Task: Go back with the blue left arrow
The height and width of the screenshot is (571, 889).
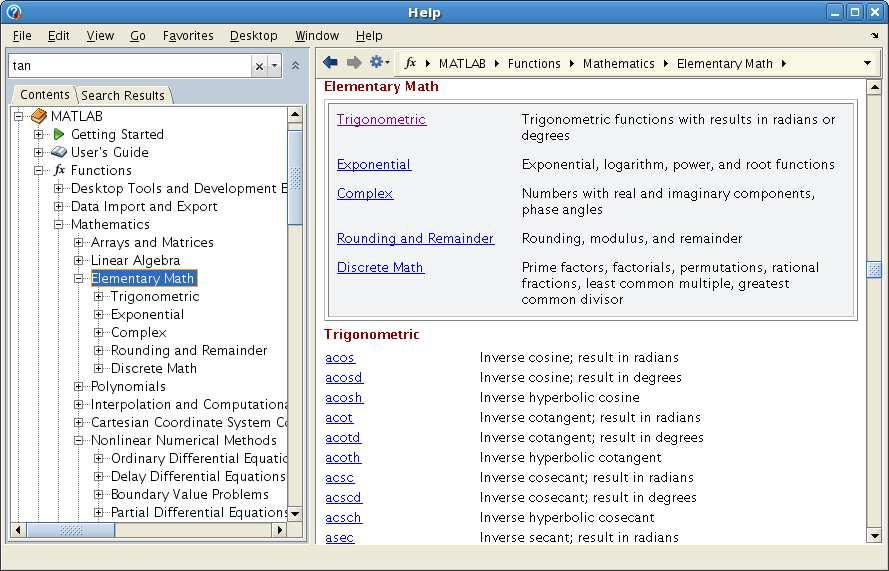Action: point(330,62)
